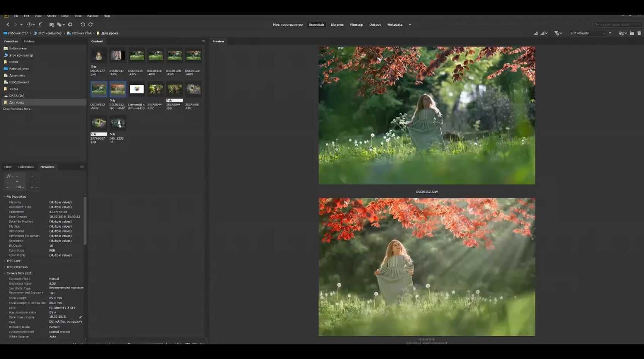Image resolution: width=644 pixels, height=359 pixels.
Task: Switch to the Мое пространство workspace
Action: (288, 25)
